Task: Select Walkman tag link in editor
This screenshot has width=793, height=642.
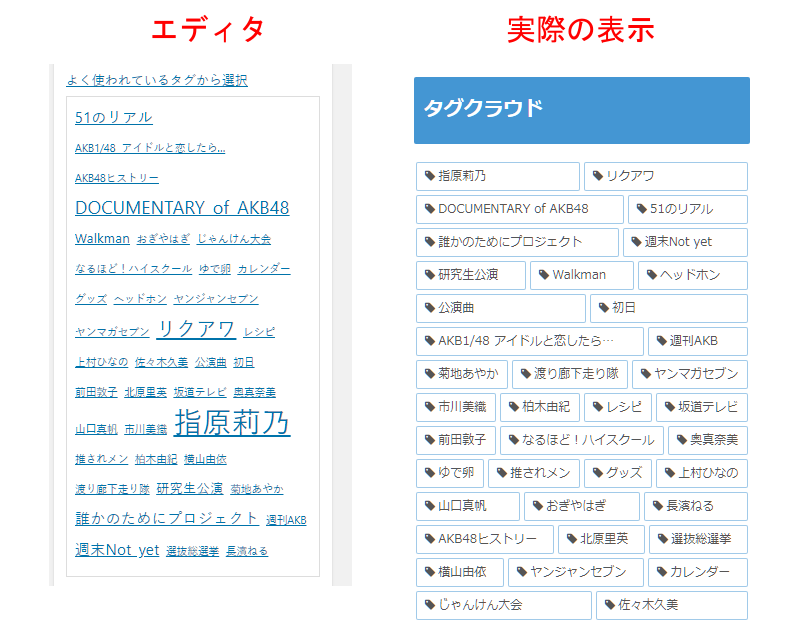Action: 102,238
